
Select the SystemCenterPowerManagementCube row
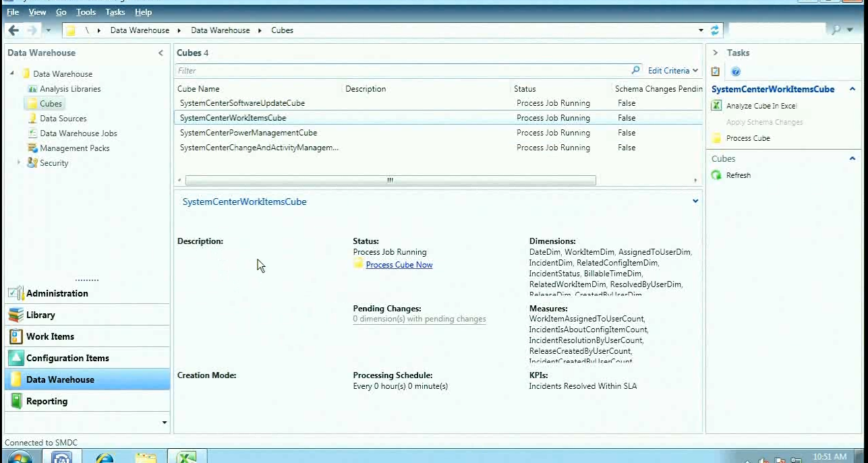click(438, 133)
